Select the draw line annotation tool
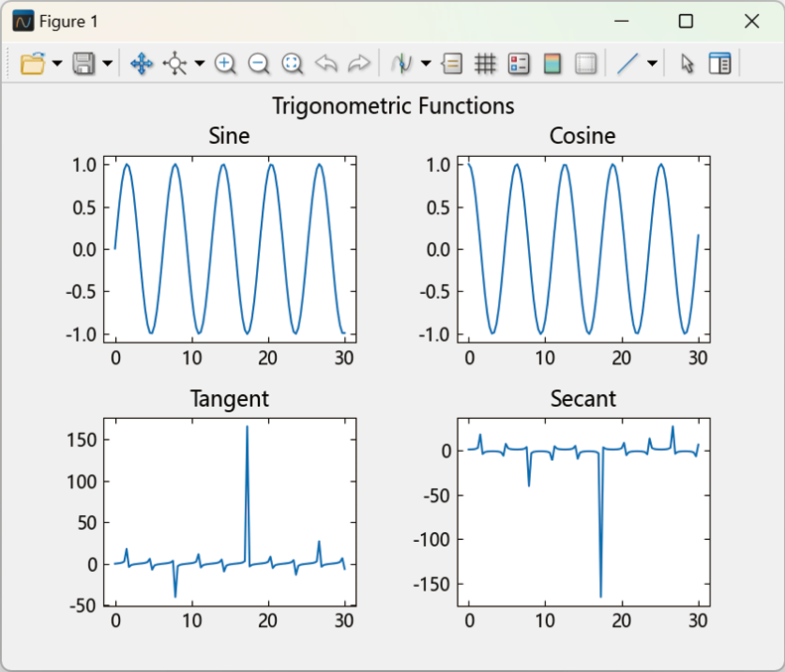 [x=627, y=64]
